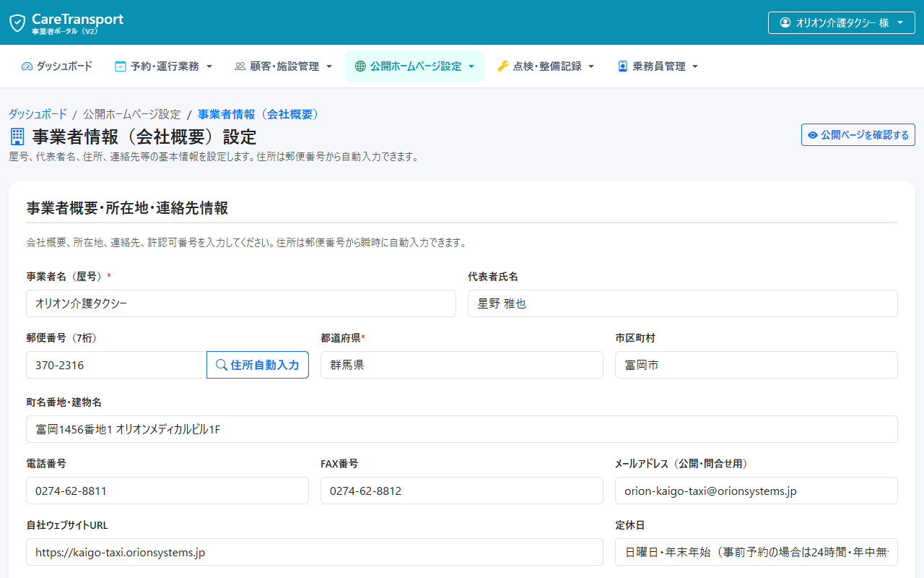Click the calendar icon for 予約・運行業務
The image size is (924, 578).
121,66
